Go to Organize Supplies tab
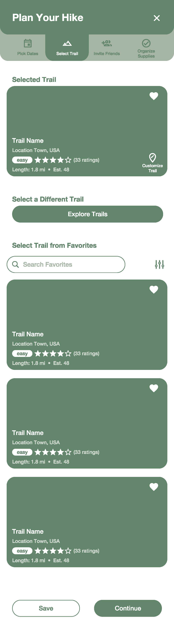Image resolution: width=174 pixels, height=644 pixels. (x=146, y=49)
